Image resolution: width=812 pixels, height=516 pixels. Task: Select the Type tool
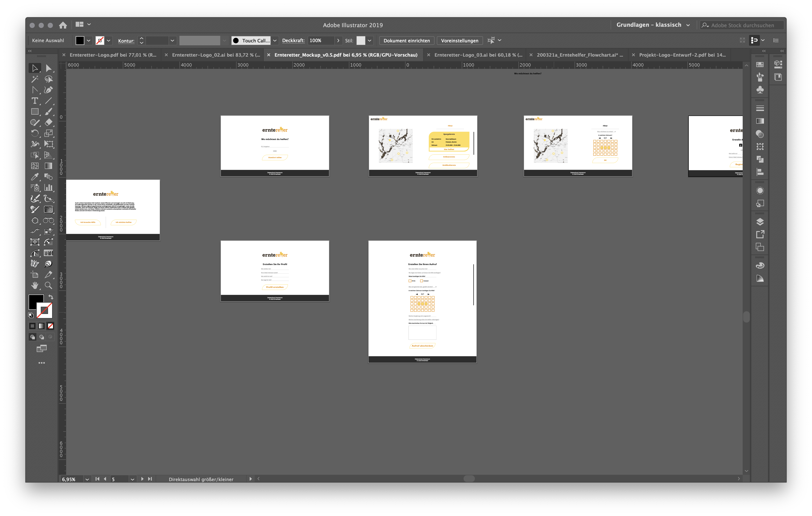pos(34,101)
